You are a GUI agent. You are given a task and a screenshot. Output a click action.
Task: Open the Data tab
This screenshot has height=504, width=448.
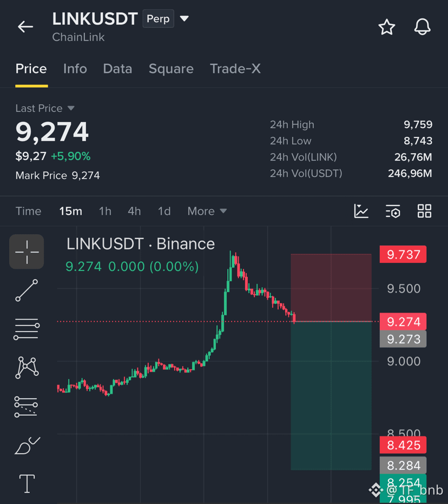pos(117,69)
